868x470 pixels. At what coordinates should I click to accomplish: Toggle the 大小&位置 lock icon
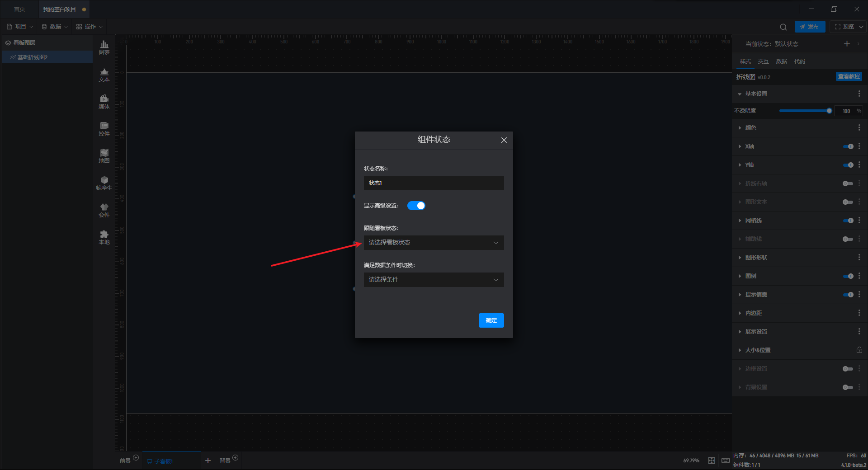click(x=859, y=350)
